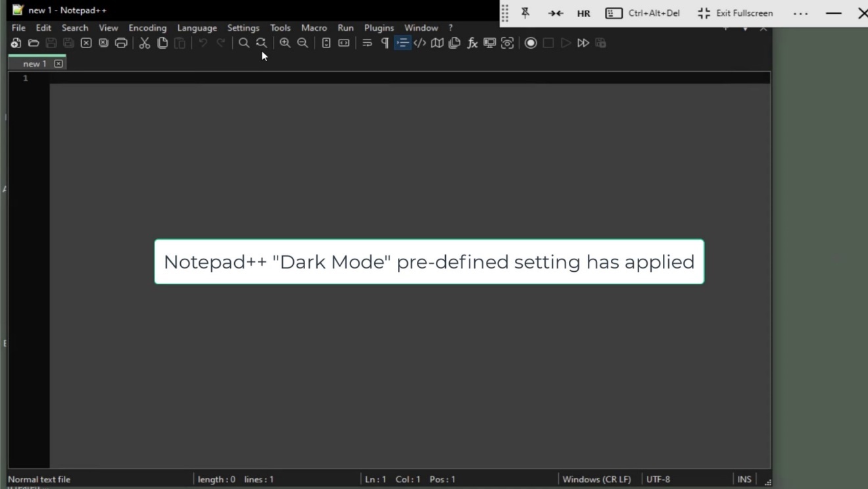Cut text using the scissors icon
Viewport: 868px width, 489px height.
click(144, 43)
